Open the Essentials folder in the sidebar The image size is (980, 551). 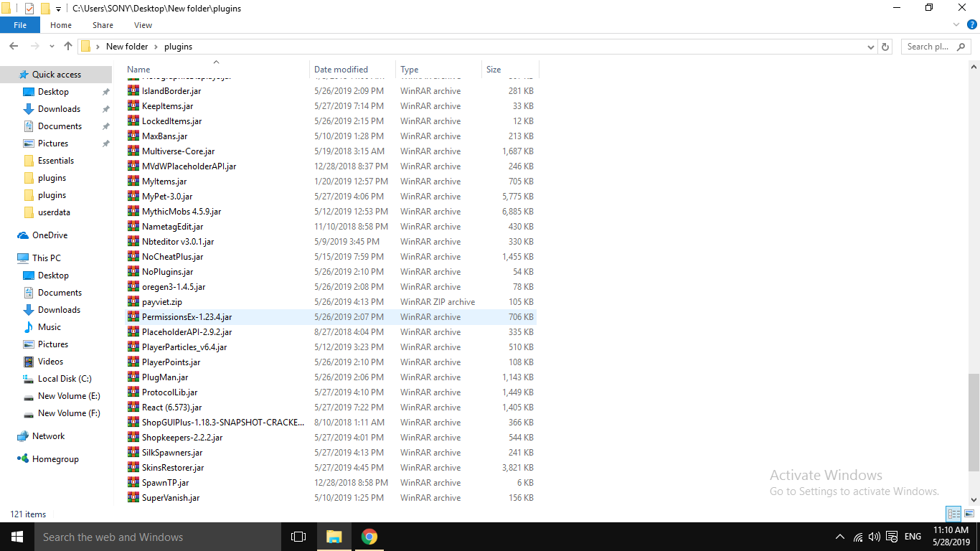[56, 161]
